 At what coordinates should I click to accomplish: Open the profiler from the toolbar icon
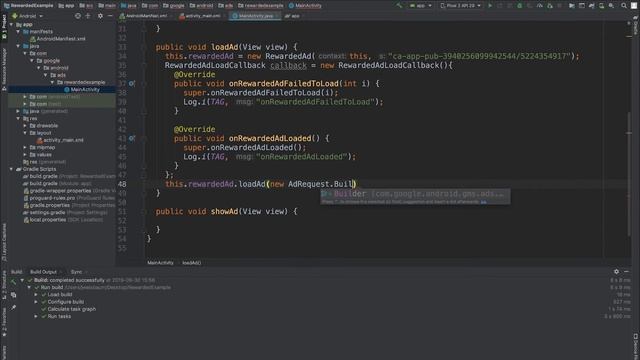(540, 6)
